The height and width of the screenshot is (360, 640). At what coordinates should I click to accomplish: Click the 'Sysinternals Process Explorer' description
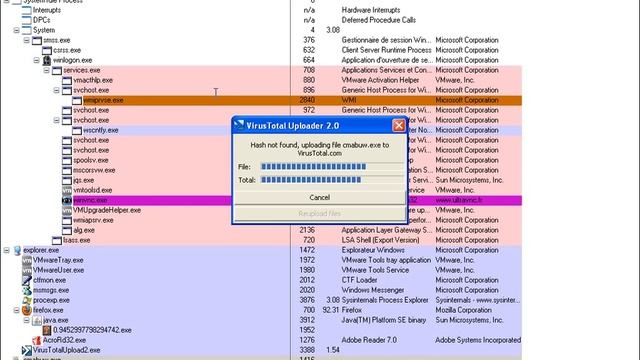(x=385, y=300)
